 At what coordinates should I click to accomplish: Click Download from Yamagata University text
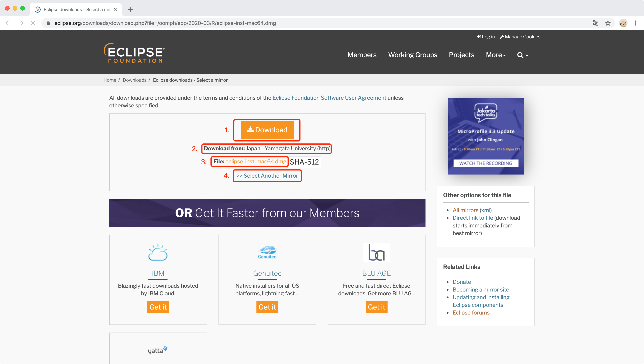pos(267,149)
